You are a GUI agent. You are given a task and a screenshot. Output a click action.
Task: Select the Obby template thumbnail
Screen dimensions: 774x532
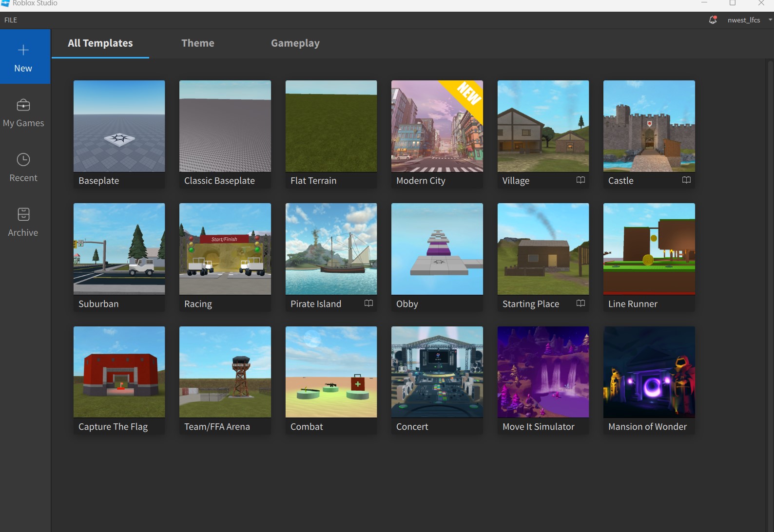tap(437, 249)
